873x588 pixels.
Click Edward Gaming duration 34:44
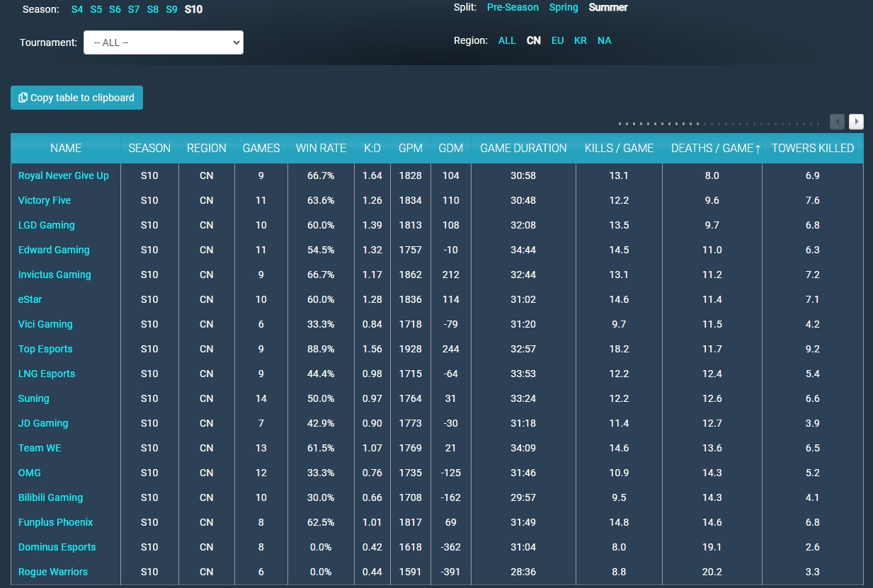pos(523,250)
